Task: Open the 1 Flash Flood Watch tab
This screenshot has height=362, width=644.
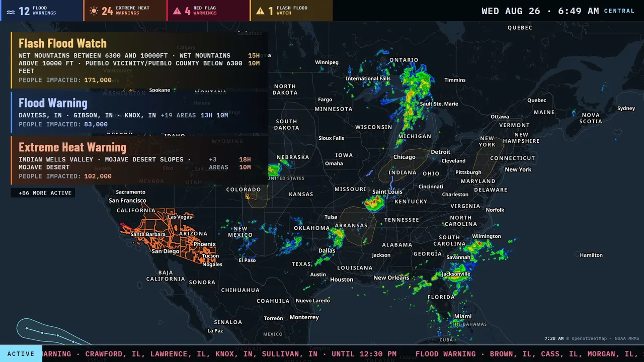Action: pyautogui.click(x=291, y=11)
